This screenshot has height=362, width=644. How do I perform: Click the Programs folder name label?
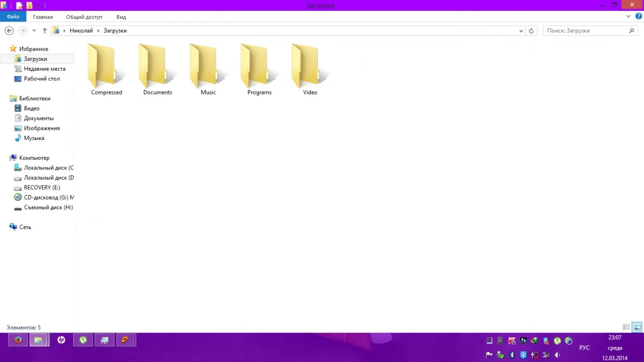tap(259, 93)
